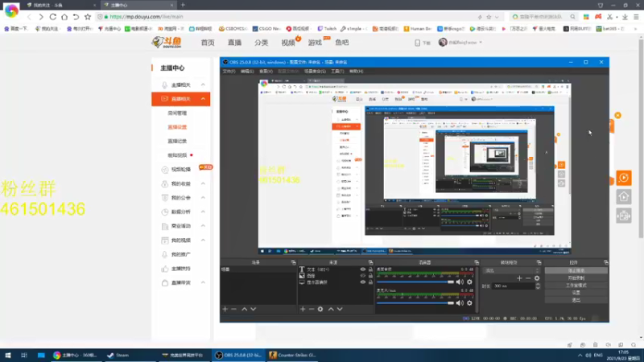Mute the 麦克风/Aux speaker icon
The image size is (644, 362).
(x=460, y=303)
